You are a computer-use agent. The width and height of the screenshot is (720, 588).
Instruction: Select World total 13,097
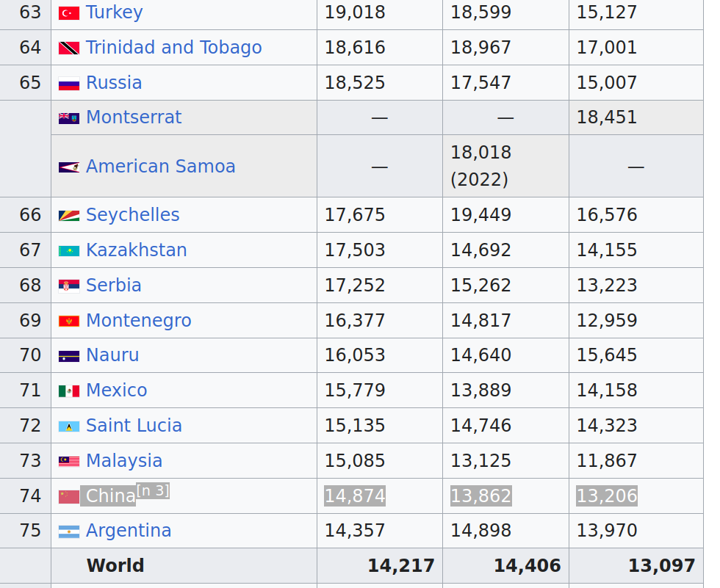click(662, 565)
